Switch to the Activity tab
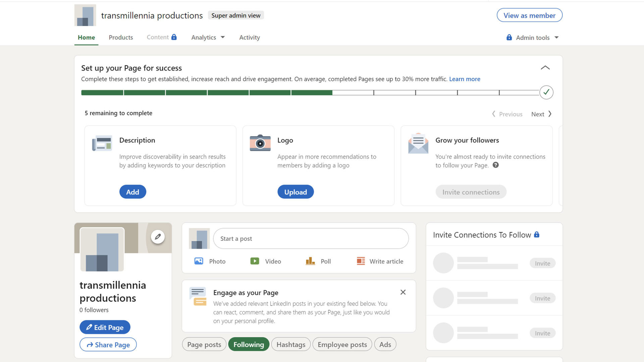Image resolution: width=644 pixels, height=362 pixels. coord(249,37)
